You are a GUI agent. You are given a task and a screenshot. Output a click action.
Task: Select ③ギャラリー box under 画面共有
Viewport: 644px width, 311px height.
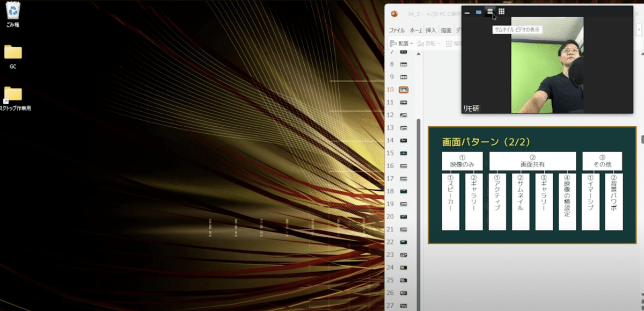coord(544,201)
